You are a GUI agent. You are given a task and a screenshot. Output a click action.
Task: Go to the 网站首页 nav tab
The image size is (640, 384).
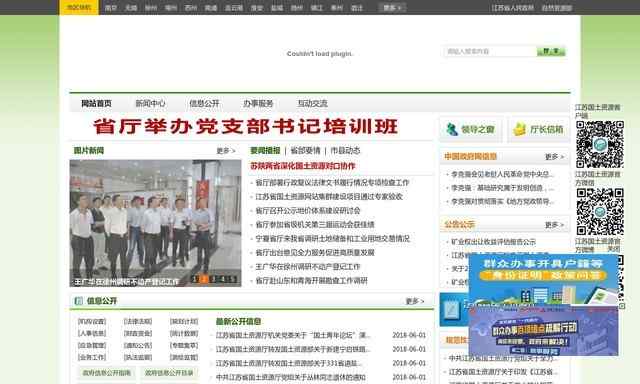[x=96, y=104]
